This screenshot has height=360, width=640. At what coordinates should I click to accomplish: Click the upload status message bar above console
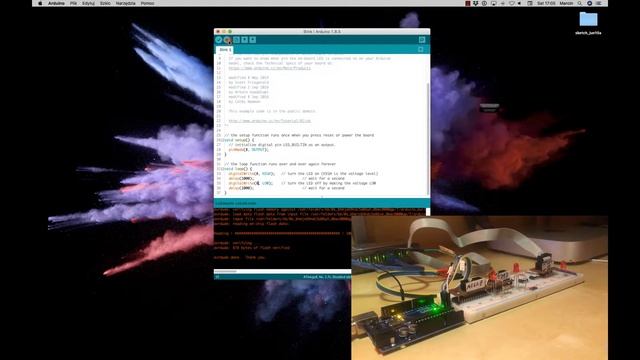[322, 203]
